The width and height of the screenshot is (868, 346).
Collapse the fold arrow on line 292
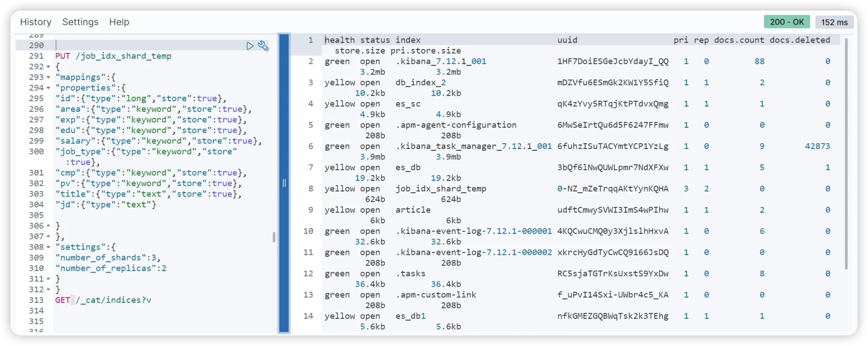pyautogui.click(x=48, y=67)
